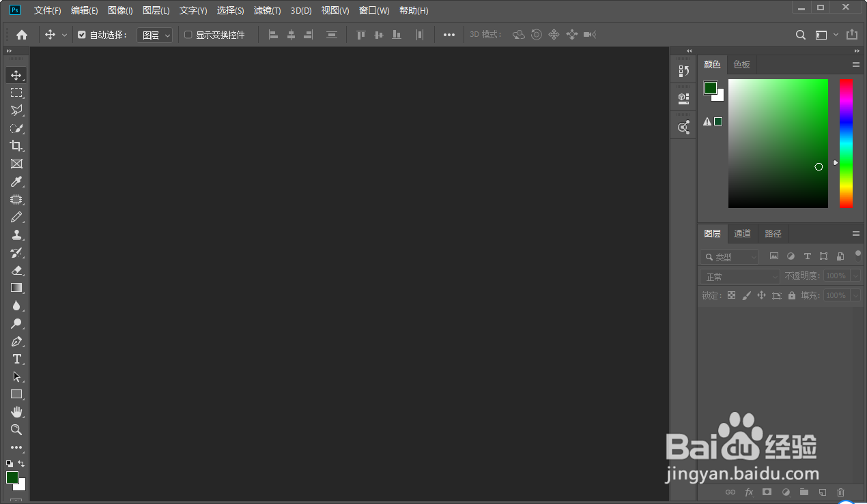
Task: Select the Lasso tool
Action: click(x=16, y=110)
